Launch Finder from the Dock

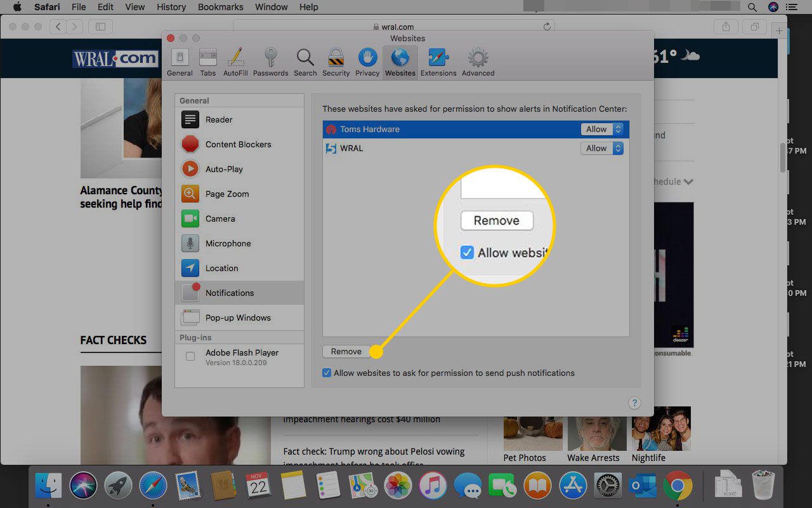coord(48,486)
